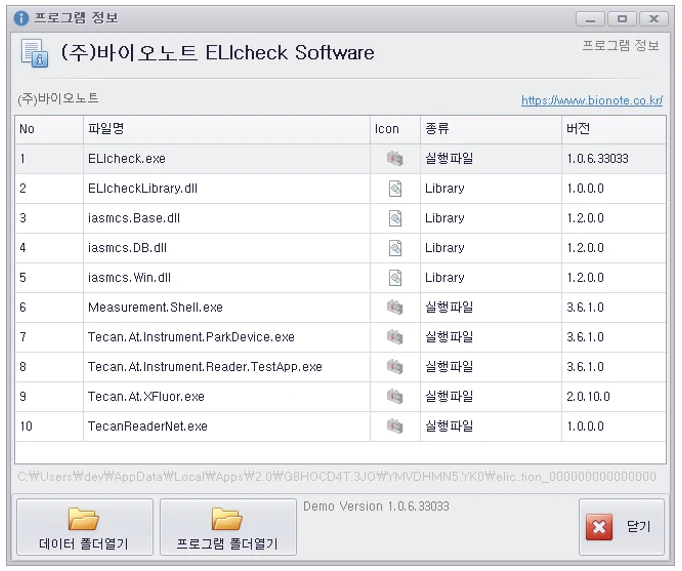Click the Tecan.At.Instrument.ParkDevice.exe icon

pos(395,337)
